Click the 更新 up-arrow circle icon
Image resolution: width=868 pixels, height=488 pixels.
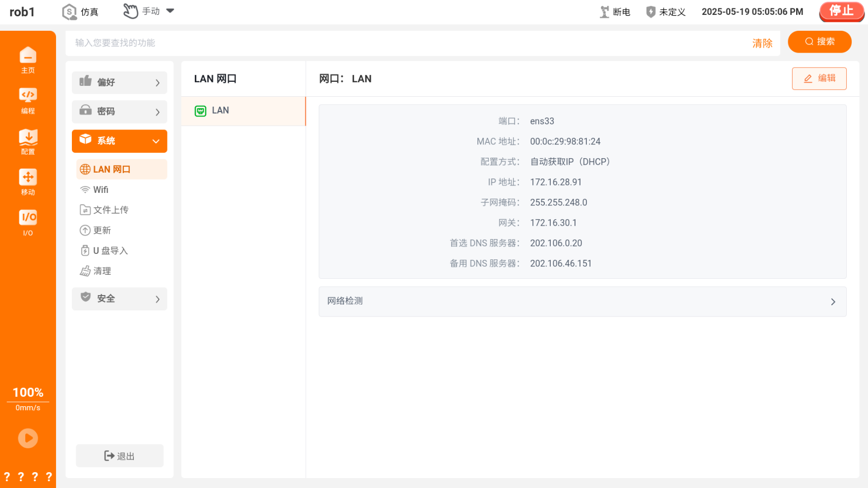point(85,230)
